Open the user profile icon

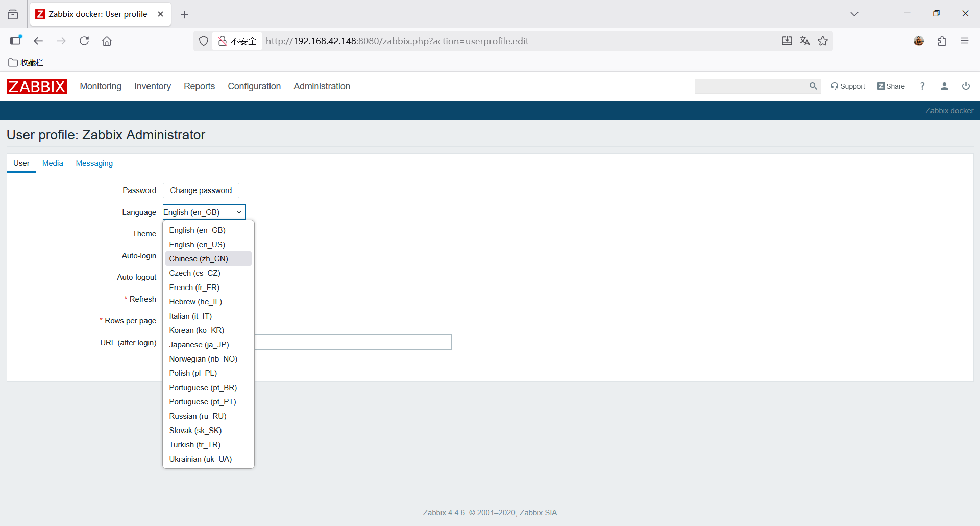click(944, 86)
